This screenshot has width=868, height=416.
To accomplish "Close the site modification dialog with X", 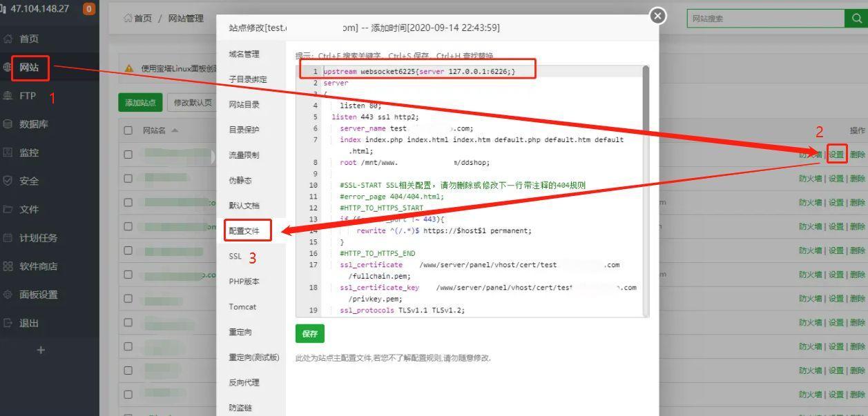I will click(x=658, y=16).
